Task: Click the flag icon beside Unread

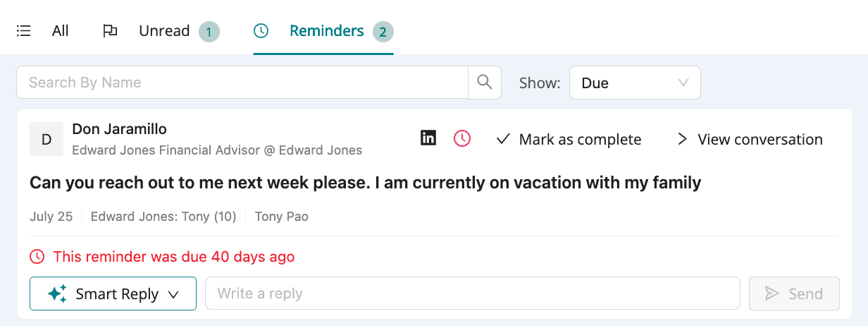Action: tap(110, 31)
